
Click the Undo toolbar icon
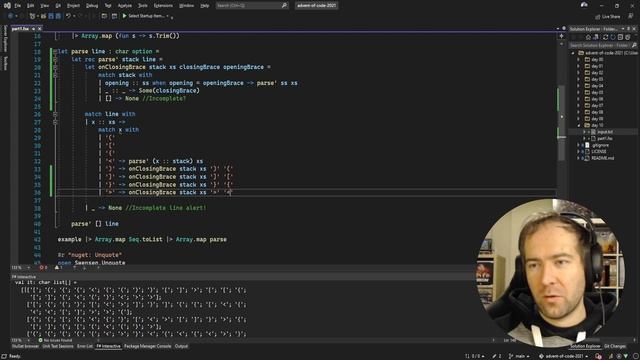pyautogui.click(x=68, y=16)
